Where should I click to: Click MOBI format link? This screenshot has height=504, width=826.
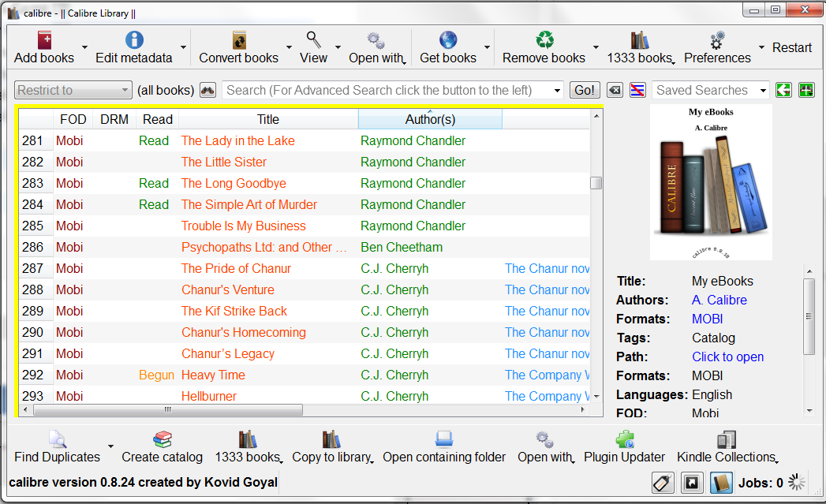[x=708, y=319]
